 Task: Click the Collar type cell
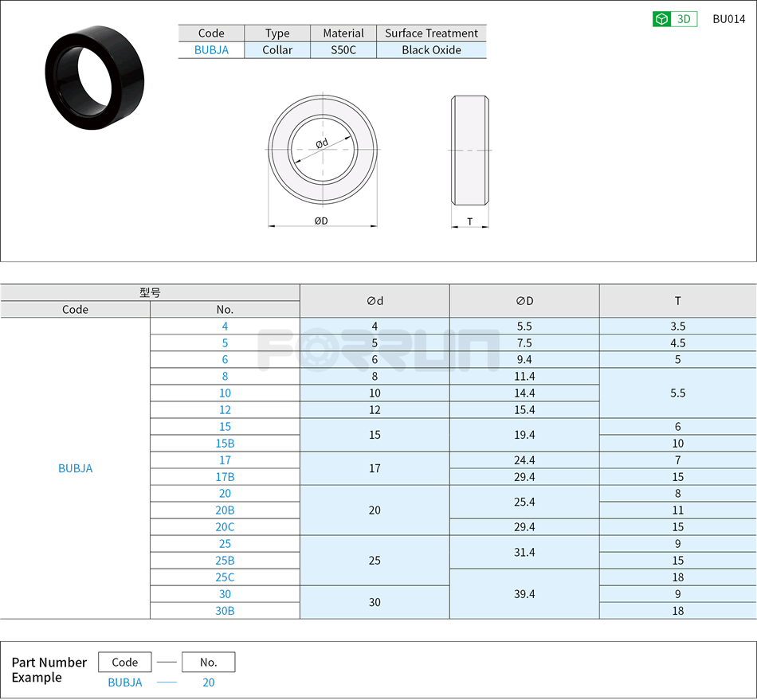277,50
